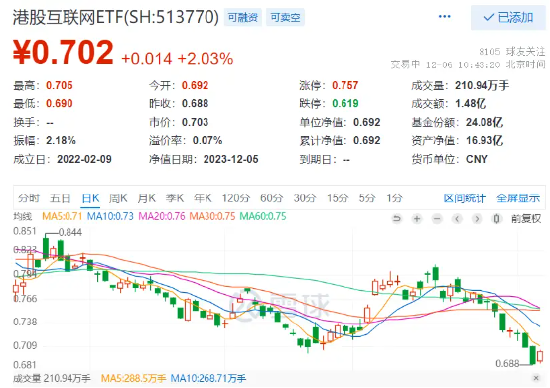Click the chart reset/undo arrow icon
The image size is (550, 388).
pos(397,219)
